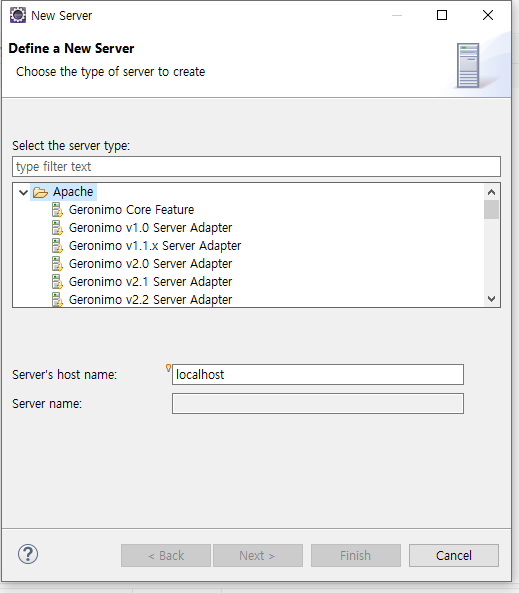Collapse the Apache tree node
The height and width of the screenshot is (593, 519).
23,192
